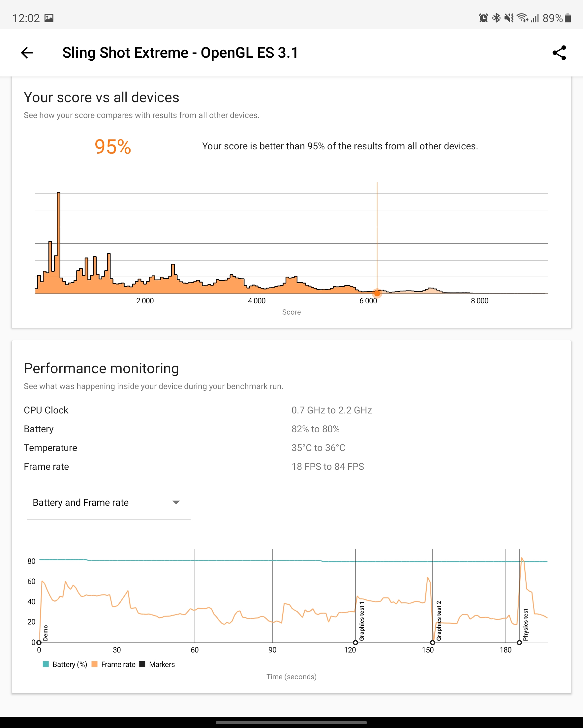Tap the image notification icon
The height and width of the screenshot is (728, 583).
[x=49, y=18]
